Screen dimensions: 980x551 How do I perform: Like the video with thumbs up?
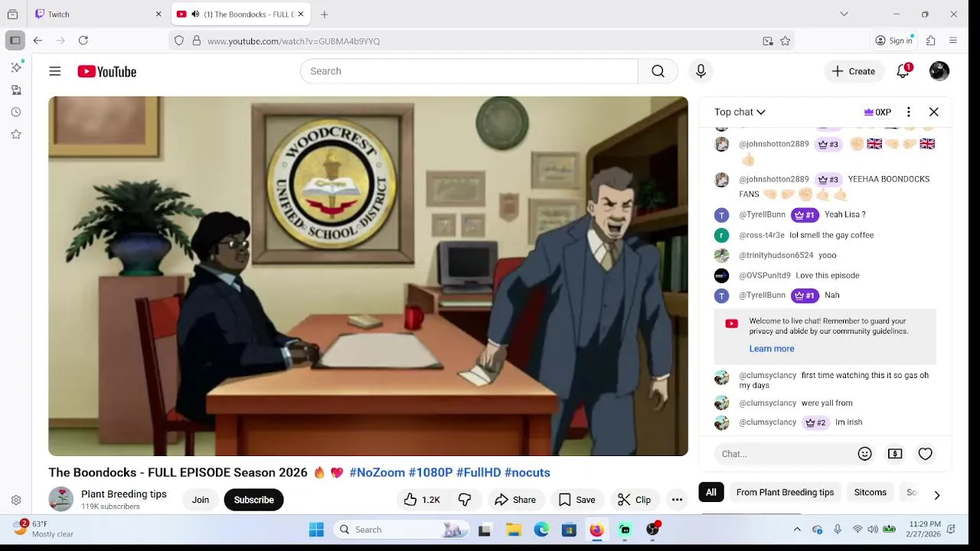pos(422,500)
